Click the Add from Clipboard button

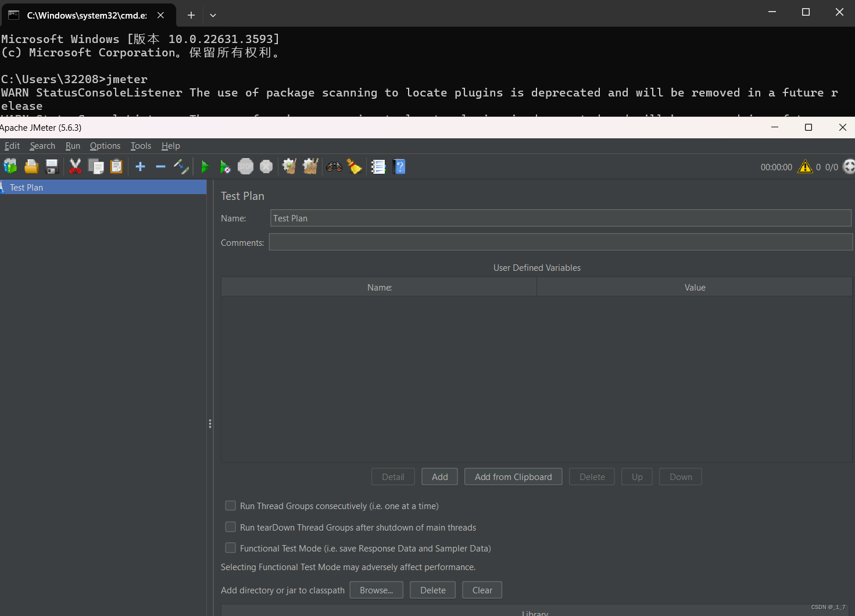click(x=513, y=477)
